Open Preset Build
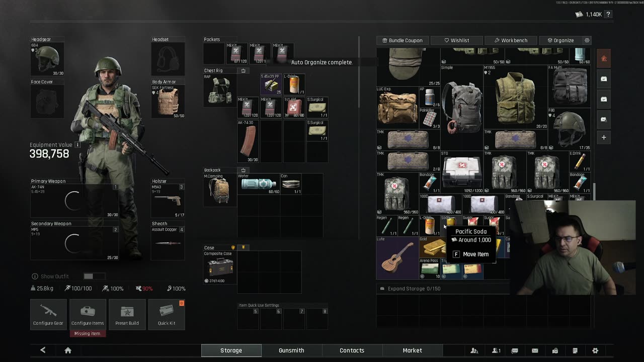Image resolution: width=644 pixels, height=362 pixels. (127, 314)
